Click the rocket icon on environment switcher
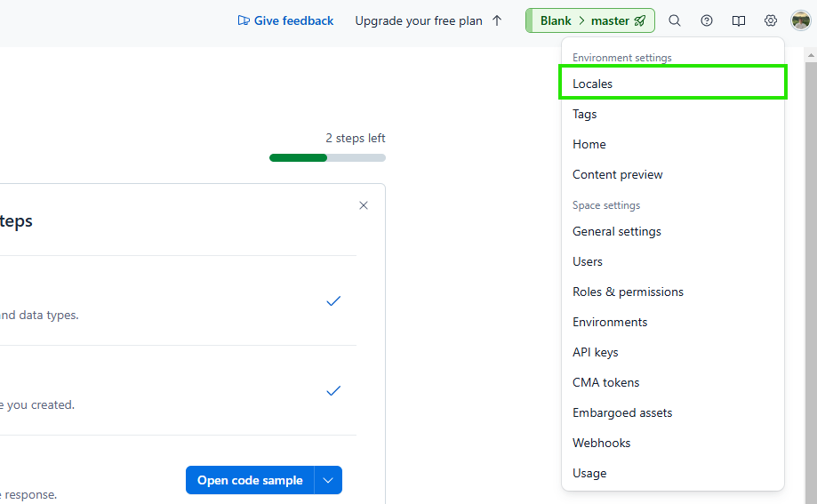 pos(640,20)
